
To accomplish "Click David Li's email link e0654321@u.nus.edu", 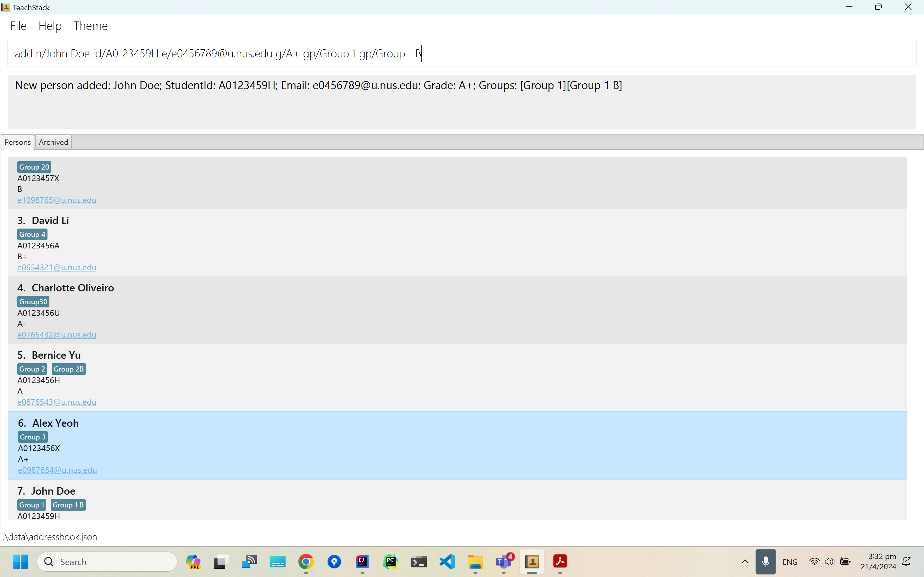I will (x=57, y=268).
